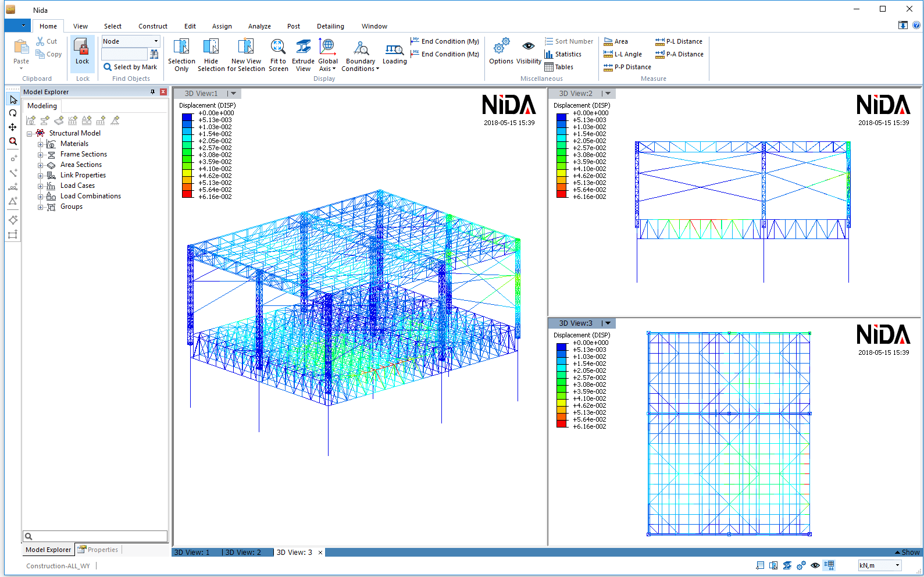Click the Paste button
The image size is (924, 577).
[x=21, y=54]
